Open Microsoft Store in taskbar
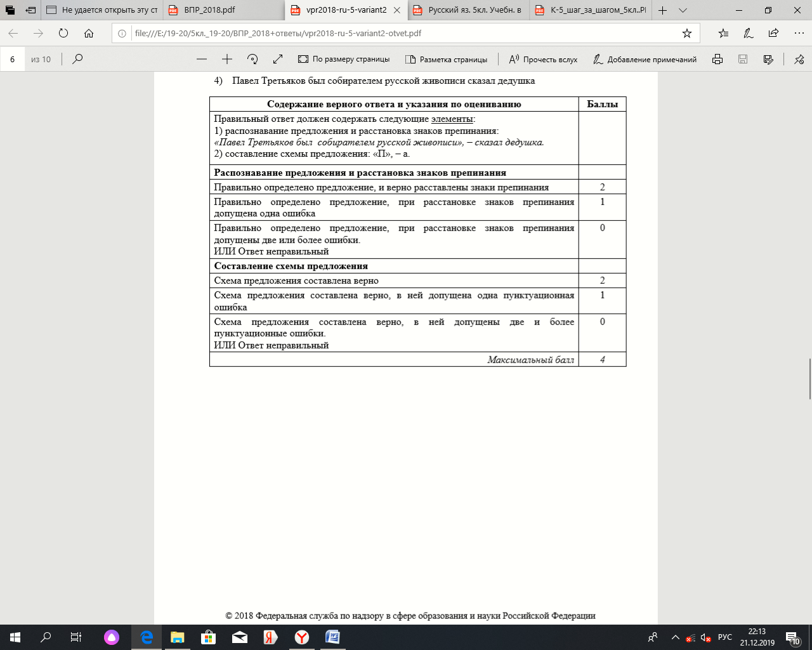Screen dimensions: 812x650 (209, 637)
